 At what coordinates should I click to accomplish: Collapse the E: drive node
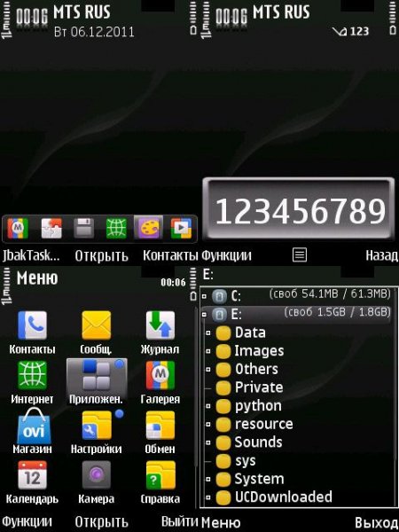(x=204, y=315)
